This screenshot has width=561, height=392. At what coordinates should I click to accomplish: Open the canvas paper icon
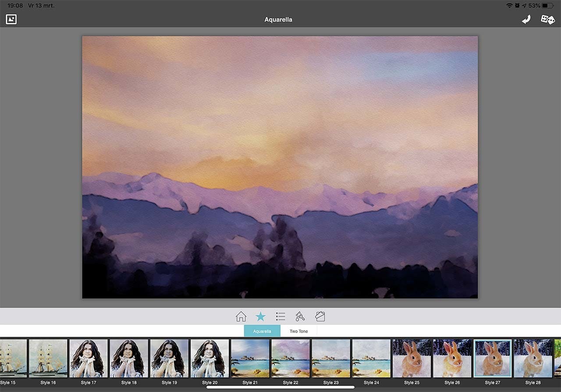click(x=320, y=316)
